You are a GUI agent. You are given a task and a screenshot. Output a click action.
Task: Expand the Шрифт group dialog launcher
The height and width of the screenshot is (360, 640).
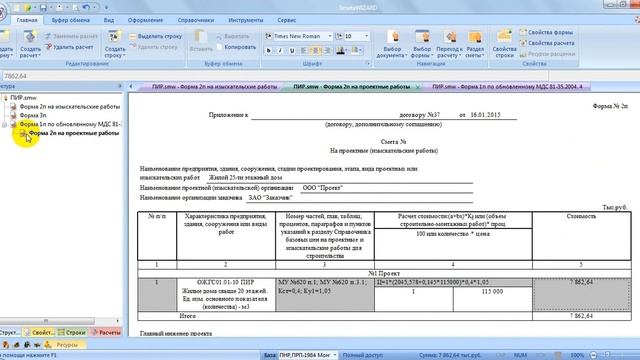[368, 64]
